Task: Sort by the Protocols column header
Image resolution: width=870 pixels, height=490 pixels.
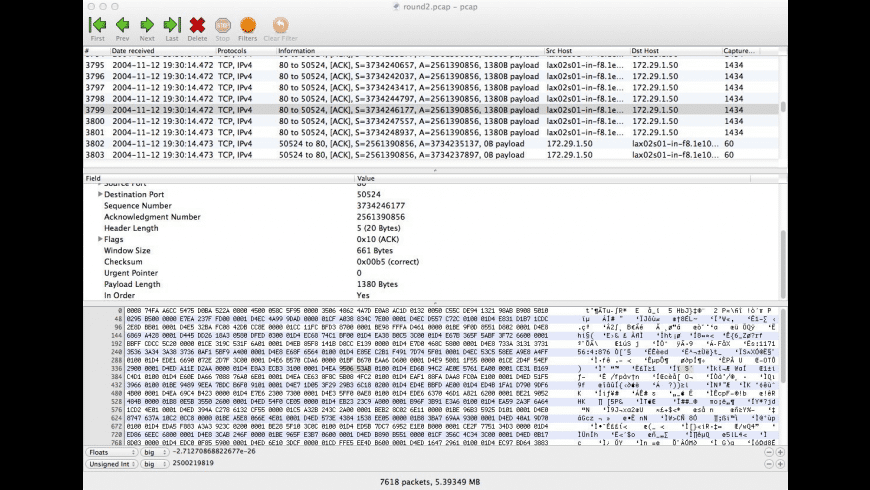Action: 246,50
